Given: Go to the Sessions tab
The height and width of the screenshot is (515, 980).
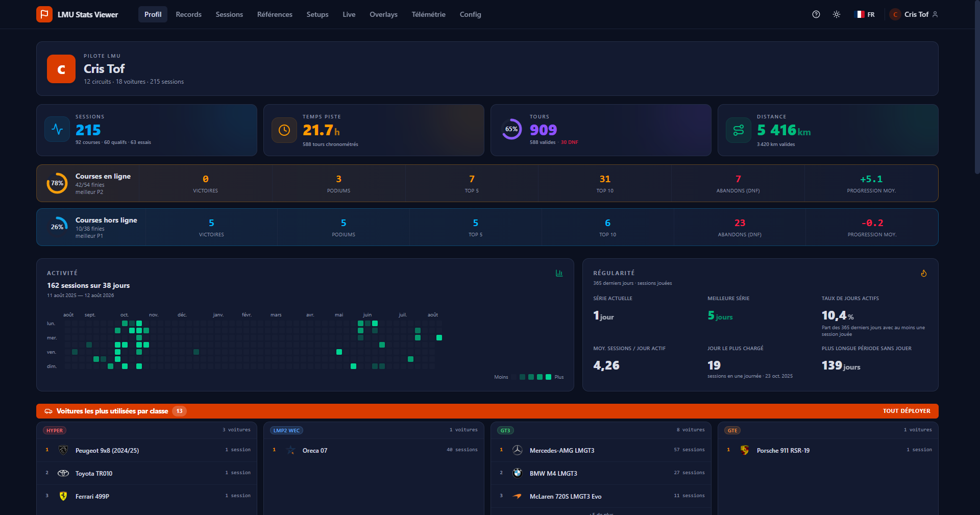Looking at the screenshot, I should click(229, 14).
